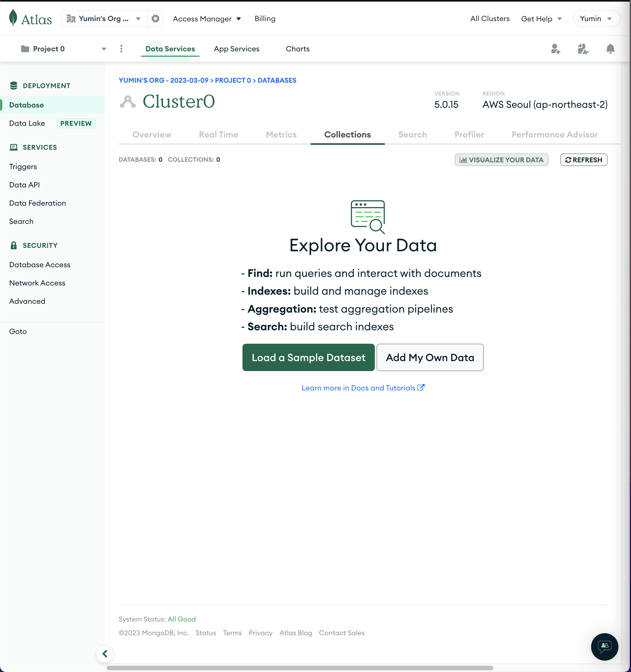Switch to the Charts tab
The width and height of the screenshot is (631, 672).
tap(298, 49)
